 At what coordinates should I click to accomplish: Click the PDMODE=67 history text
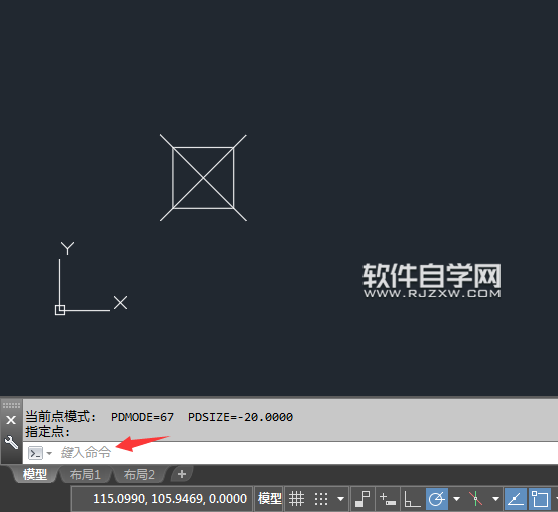pos(142,417)
